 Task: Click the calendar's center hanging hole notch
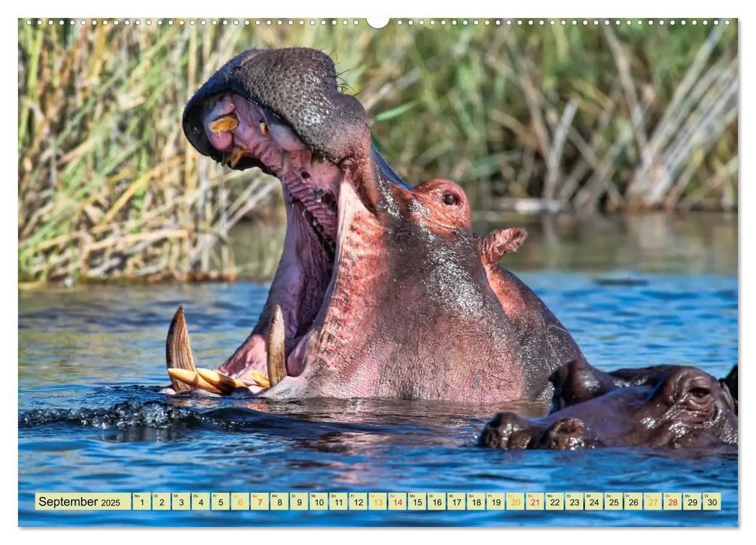(x=378, y=22)
